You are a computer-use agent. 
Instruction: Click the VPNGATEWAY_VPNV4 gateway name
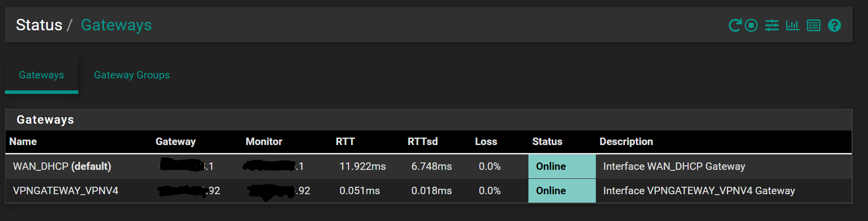pyautogui.click(x=65, y=191)
